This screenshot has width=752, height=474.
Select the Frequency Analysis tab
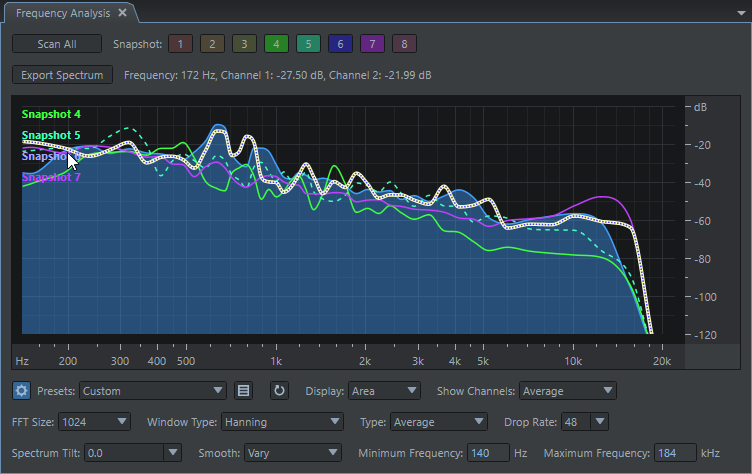click(x=62, y=12)
